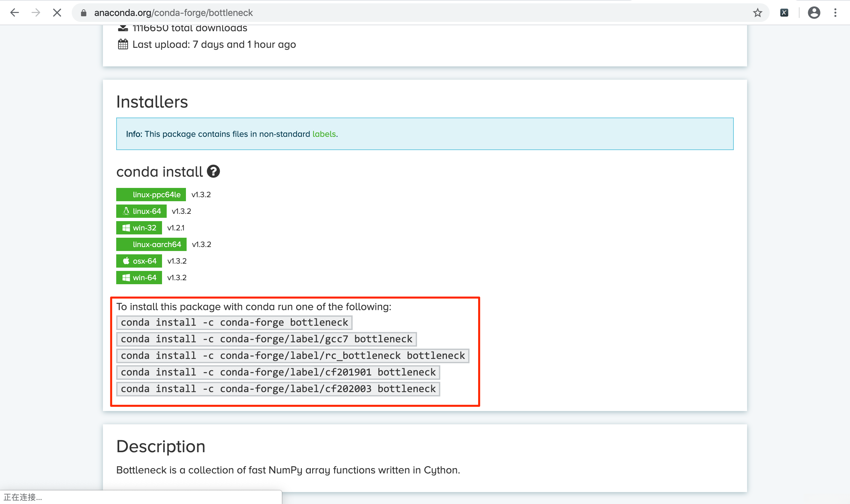850x504 pixels.
Task: Open the non-standard labels link
Action: point(324,134)
